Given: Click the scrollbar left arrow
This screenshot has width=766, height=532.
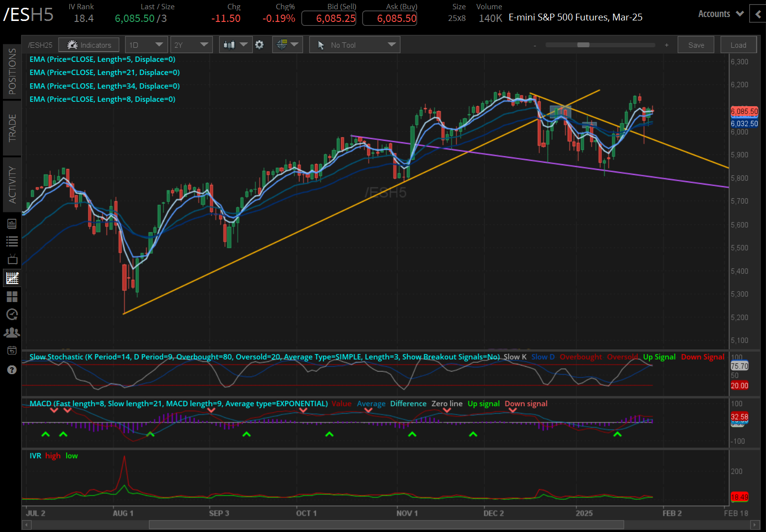Looking at the screenshot, I should click(27, 525).
